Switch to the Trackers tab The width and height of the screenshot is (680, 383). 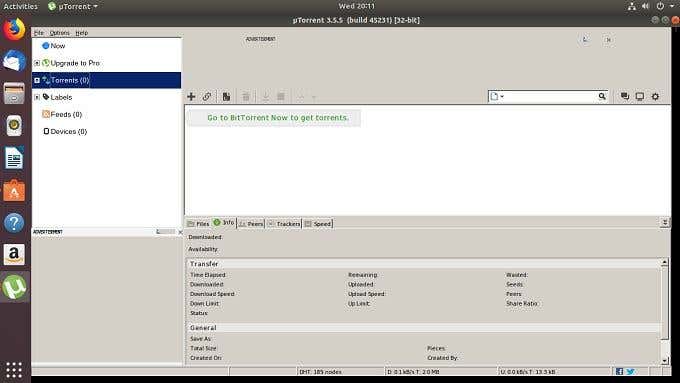[284, 224]
